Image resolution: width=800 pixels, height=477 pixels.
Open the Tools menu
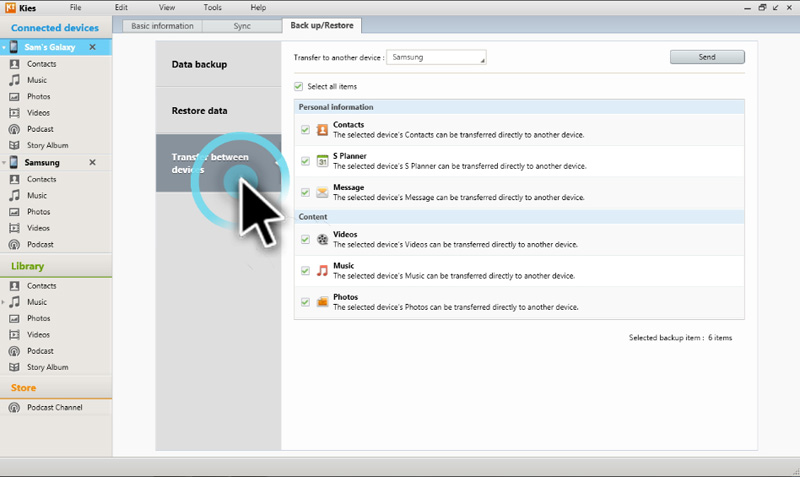pyautogui.click(x=213, y=8)
